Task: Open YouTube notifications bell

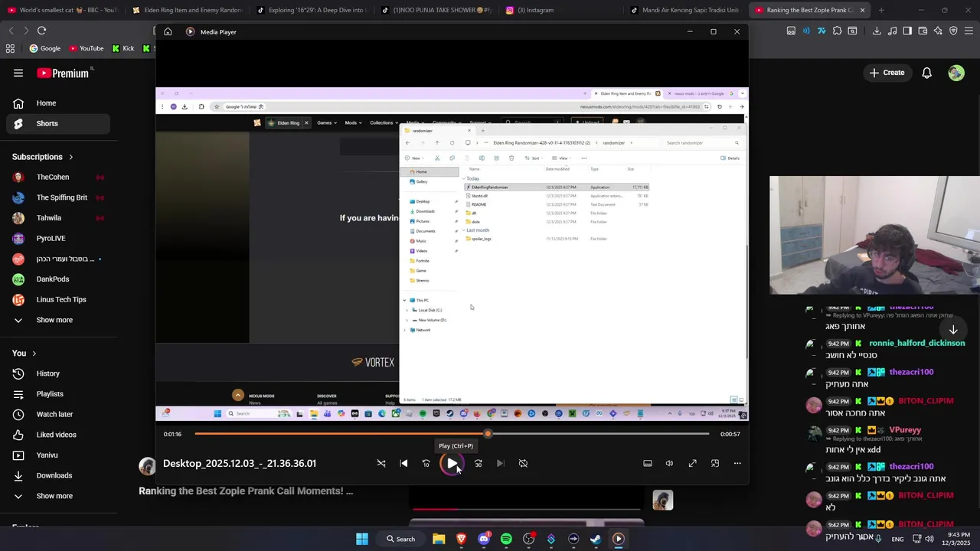Action: click(926, 73)
